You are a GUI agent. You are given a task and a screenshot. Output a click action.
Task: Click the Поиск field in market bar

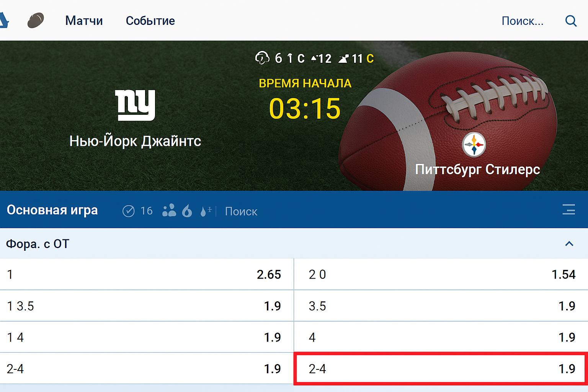(241, 211)
